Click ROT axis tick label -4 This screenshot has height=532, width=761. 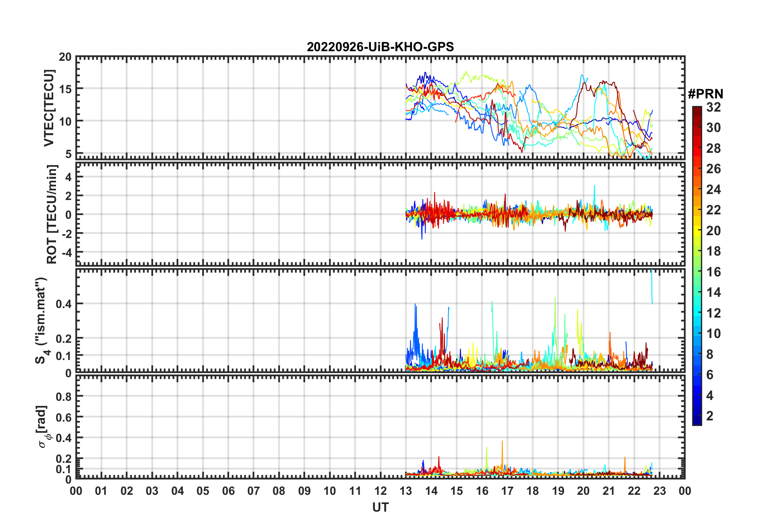tap(67, 253)
